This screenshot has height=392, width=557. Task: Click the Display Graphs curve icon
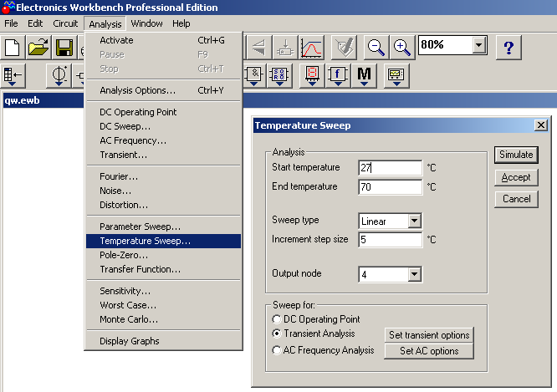(x=311, y=48)
